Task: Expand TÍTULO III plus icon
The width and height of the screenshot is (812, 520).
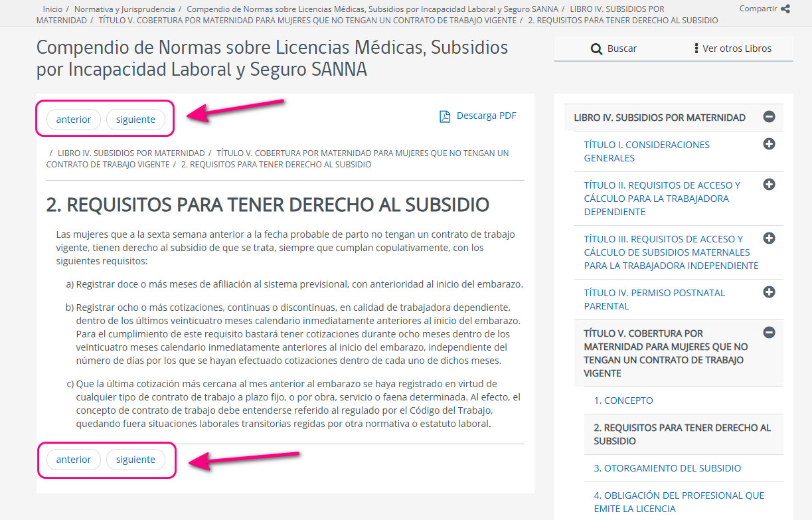Action: pos(769,238)
